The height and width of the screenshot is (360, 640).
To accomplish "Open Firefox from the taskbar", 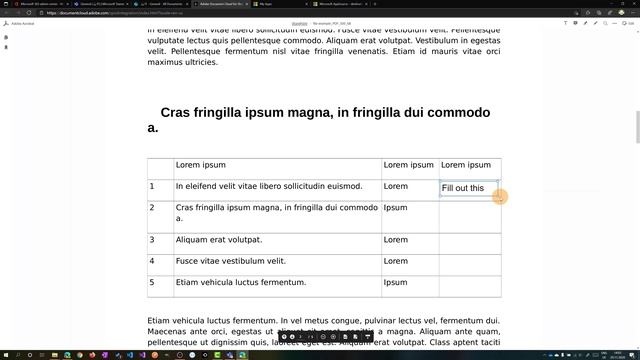I will point(92,355).
